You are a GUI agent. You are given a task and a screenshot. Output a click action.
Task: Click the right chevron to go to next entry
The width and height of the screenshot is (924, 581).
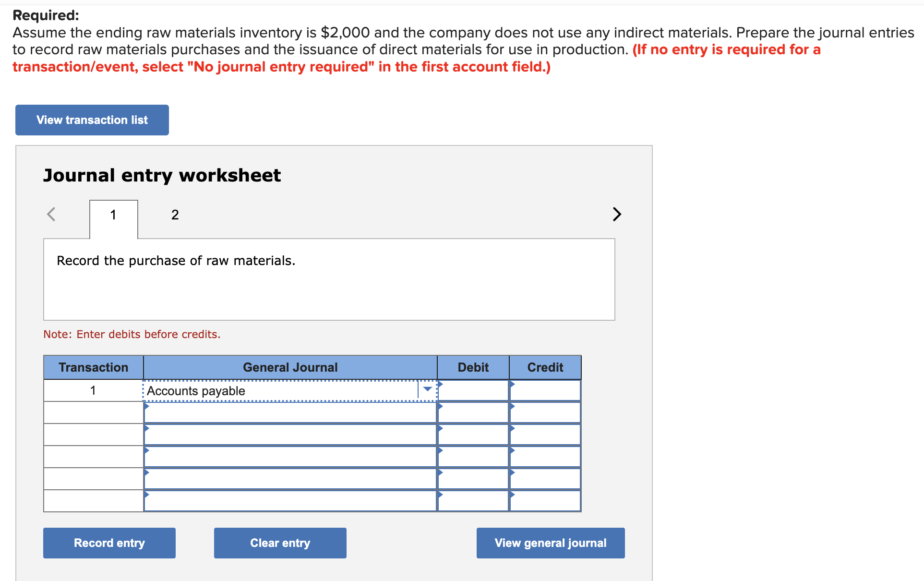[617, 214]
